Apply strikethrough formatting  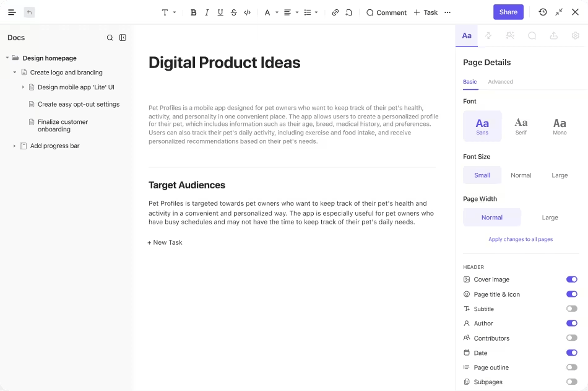pos(233,12)
